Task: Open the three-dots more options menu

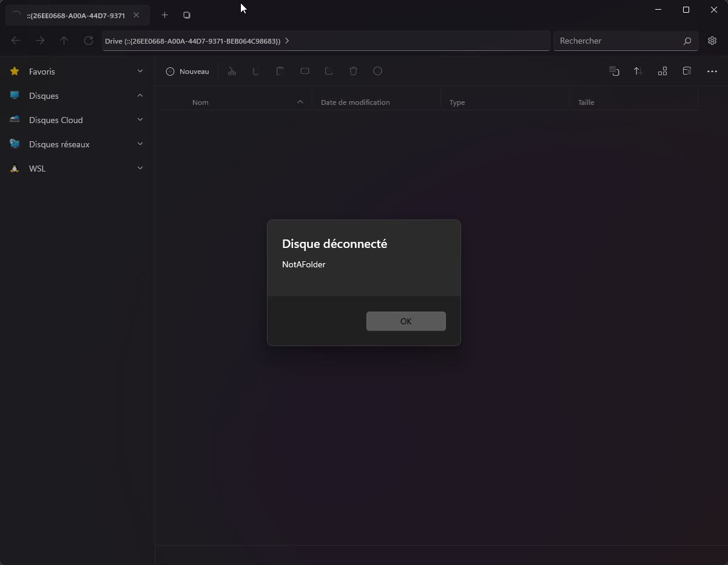Action: pyautogui.click(x=712, y=72)
